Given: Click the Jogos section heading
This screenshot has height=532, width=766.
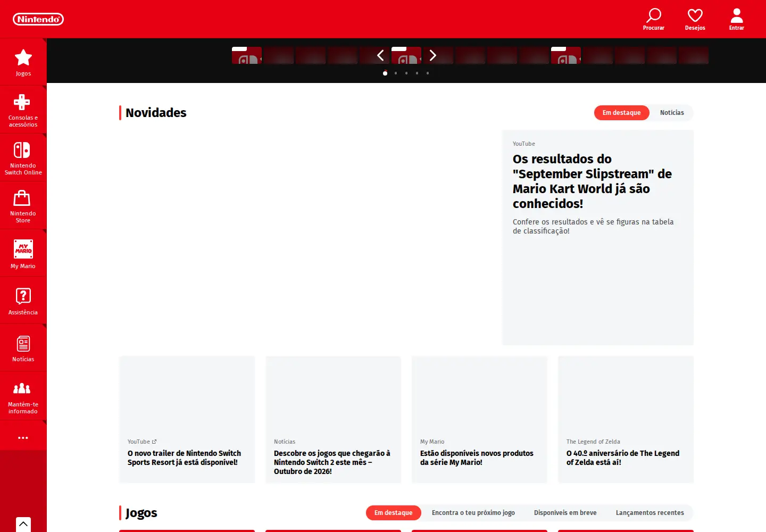Looking at the screenshot, I should tap(141, 513).
